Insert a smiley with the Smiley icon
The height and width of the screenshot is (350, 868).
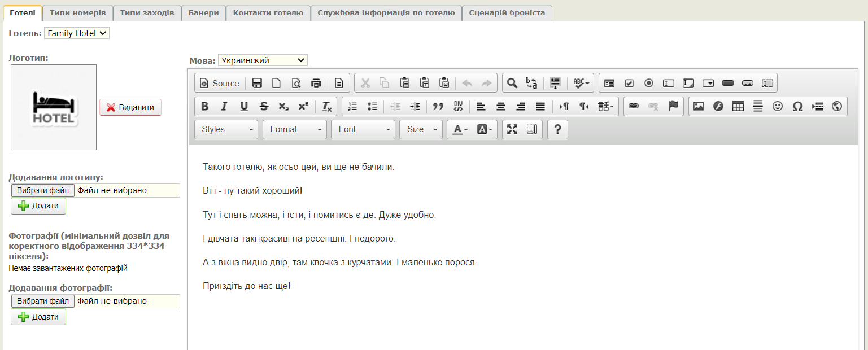778,106
